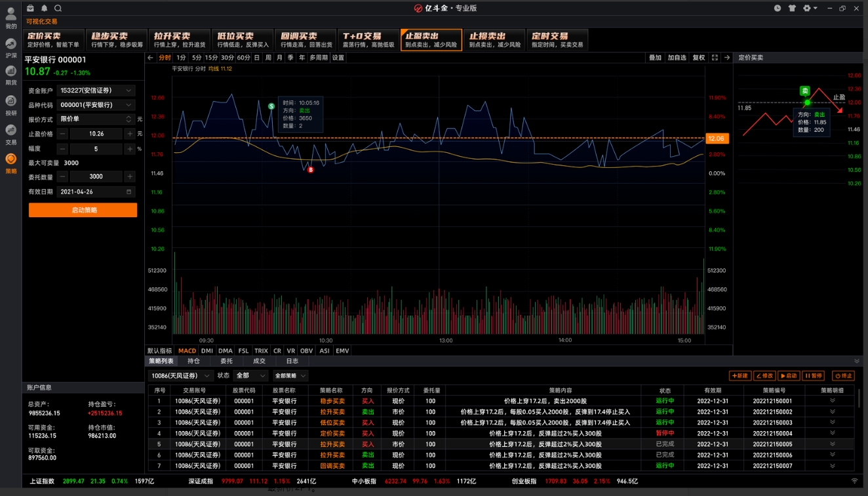
Task: Click the strategy table vertical scrollbar
Action: (x=858, y=397)
